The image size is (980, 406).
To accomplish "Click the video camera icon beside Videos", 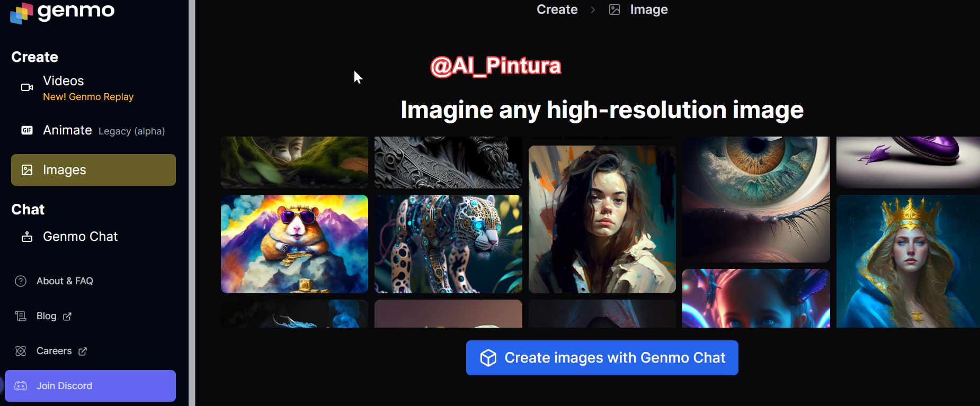I will 26,87.
